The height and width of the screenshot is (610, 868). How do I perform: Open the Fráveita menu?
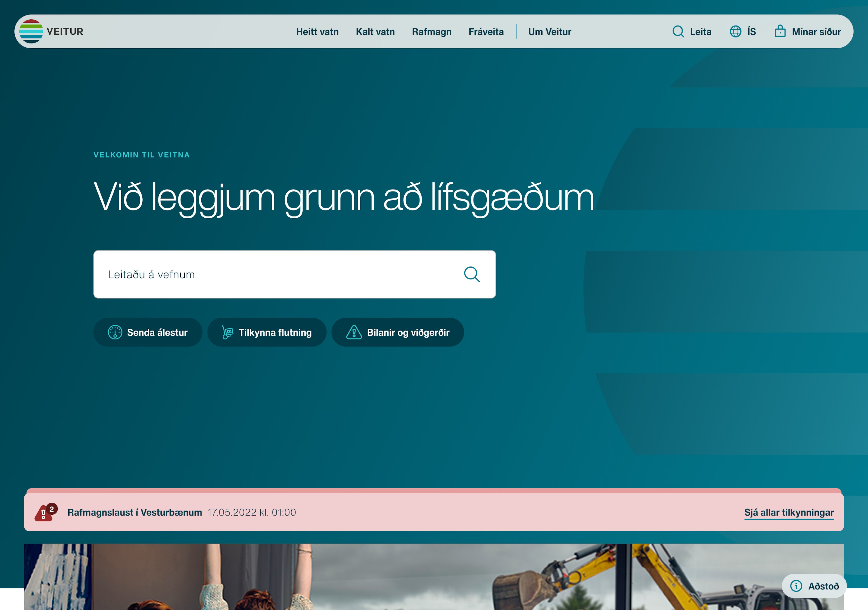point(486,32)
